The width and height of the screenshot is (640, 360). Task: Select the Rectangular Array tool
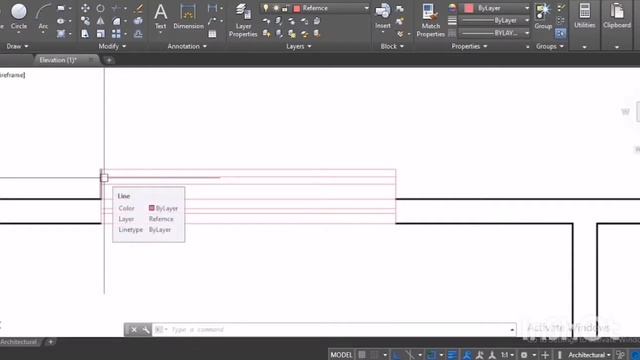pyautogui.click(x=116, y=33)
